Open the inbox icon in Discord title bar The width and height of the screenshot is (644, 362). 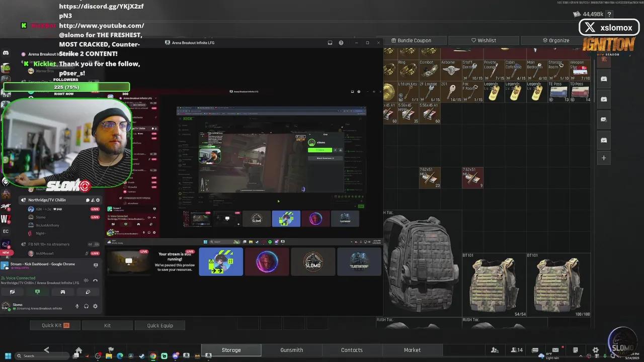pyautogui.click(x=330, y=43)
